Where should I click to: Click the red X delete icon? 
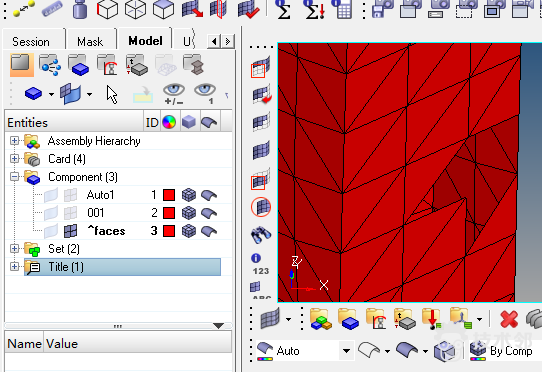[x=509, y=319]
